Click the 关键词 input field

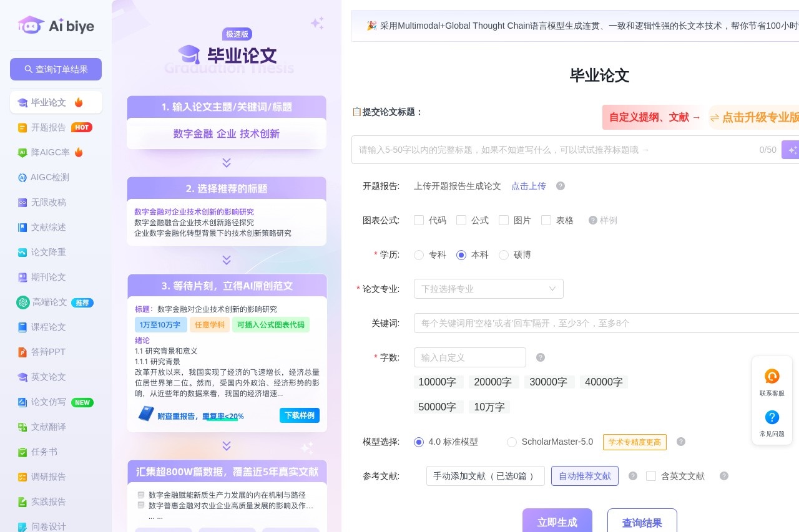click(x=605, y=323)
